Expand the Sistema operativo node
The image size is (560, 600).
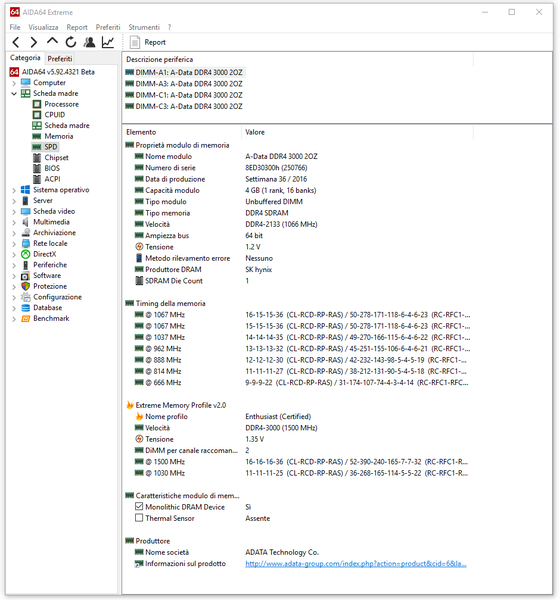tap(14, 190)
